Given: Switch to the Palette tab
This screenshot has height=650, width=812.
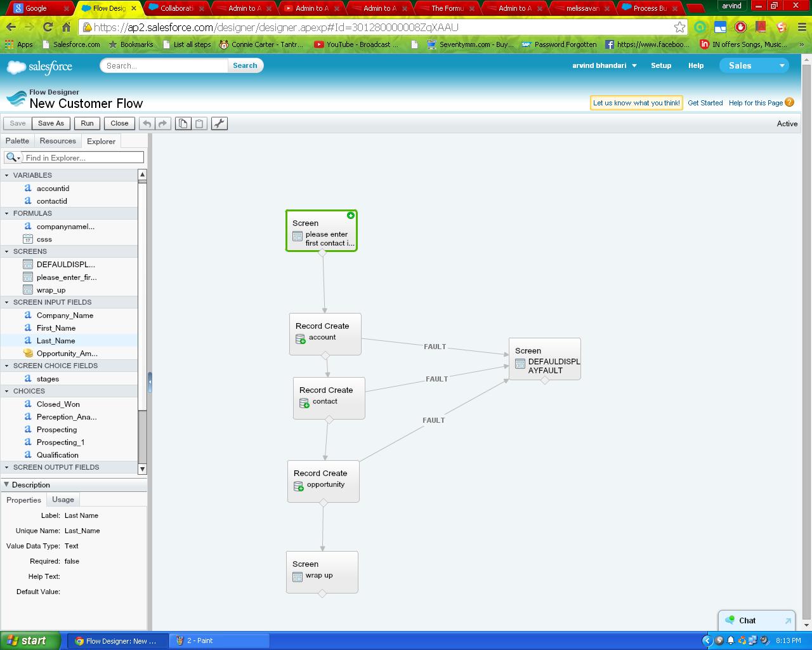Looking at the screenshot, I should [x=18, y=141].
